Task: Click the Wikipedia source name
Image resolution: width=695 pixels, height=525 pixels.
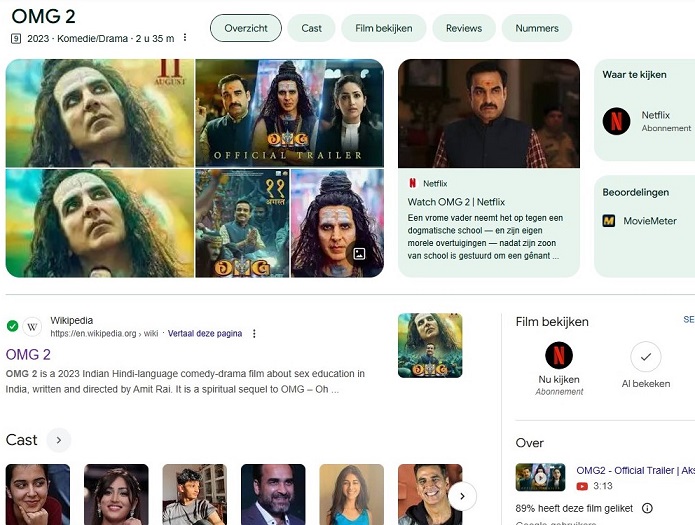Action: 71,320
